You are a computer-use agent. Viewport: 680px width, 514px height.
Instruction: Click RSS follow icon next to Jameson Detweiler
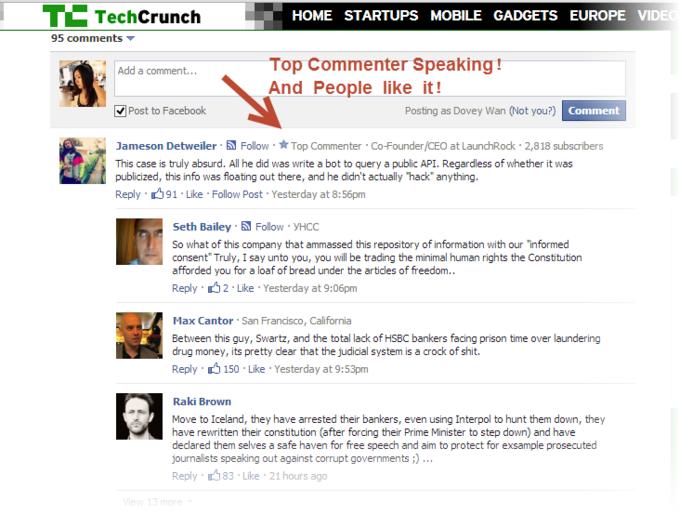(x=232, y=145)
